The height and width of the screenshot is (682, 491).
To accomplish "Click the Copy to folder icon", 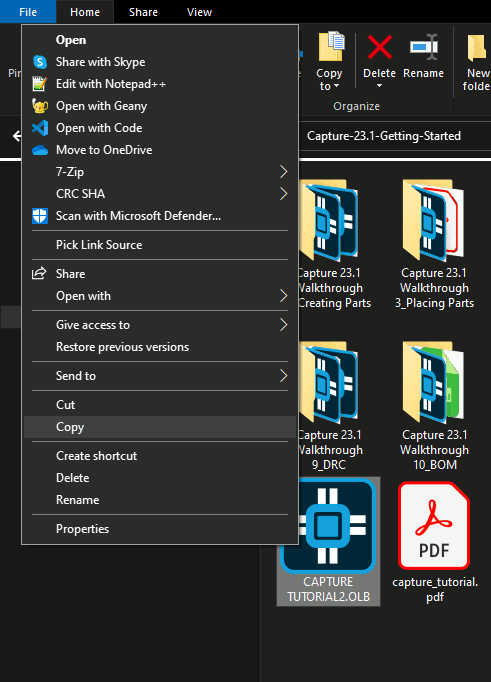I will coord(331,46).
